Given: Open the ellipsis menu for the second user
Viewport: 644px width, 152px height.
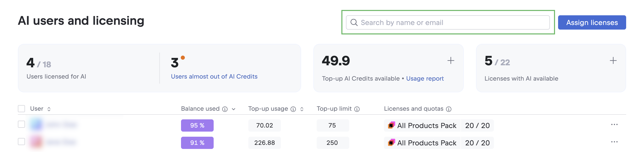Looking at the screenshot, I should tap(614, 142).
